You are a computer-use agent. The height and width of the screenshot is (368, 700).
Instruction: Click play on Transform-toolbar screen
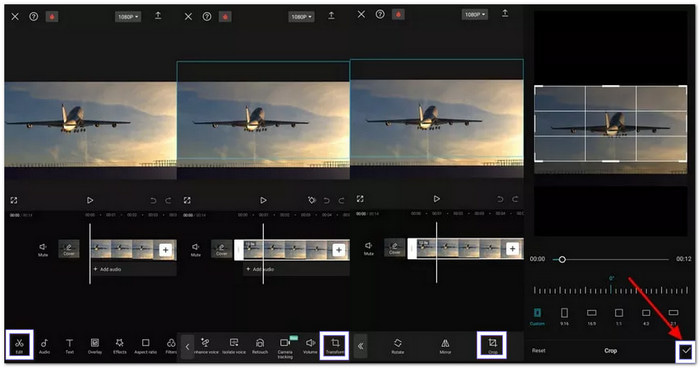coord(263,201)
